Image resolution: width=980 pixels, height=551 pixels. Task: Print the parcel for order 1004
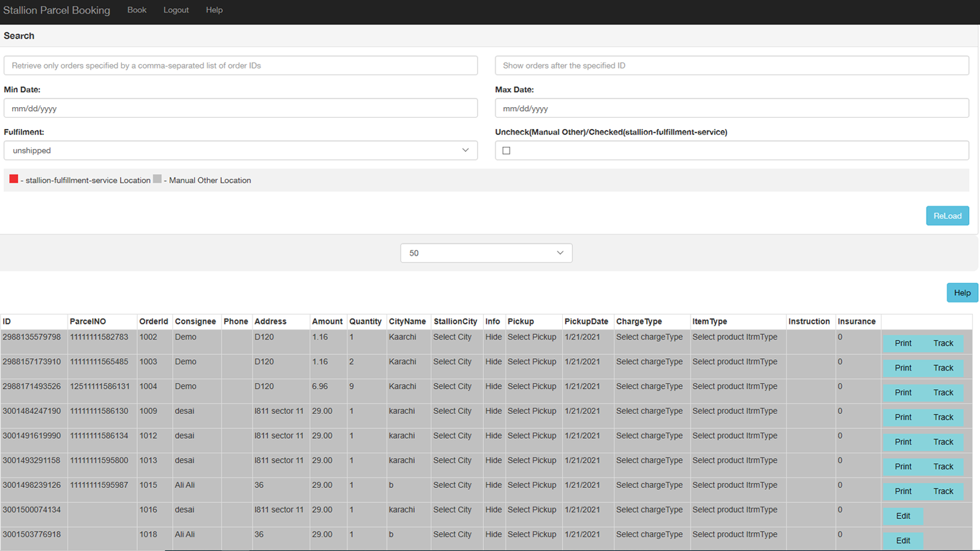[x=903, y=392]
